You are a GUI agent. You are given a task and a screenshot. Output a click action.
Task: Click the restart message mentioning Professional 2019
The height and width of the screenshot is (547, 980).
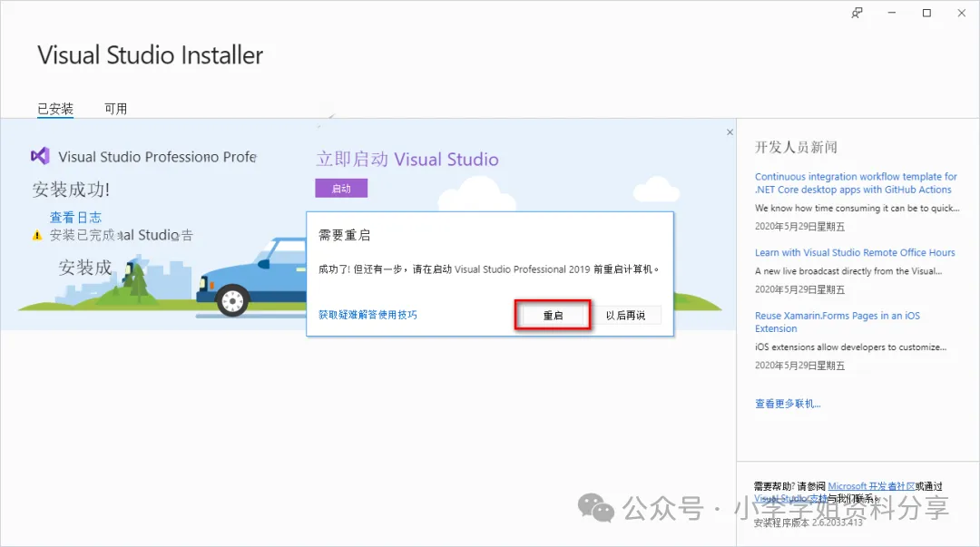488,269
